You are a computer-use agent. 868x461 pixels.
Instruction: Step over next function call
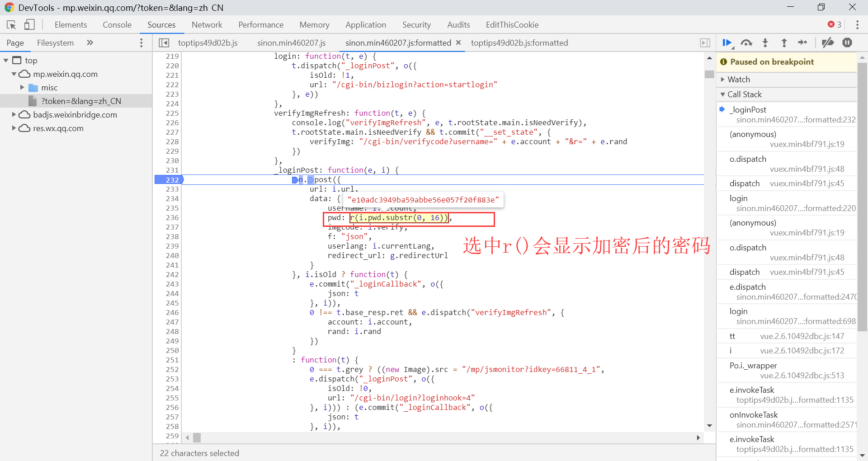coord(746,43)
